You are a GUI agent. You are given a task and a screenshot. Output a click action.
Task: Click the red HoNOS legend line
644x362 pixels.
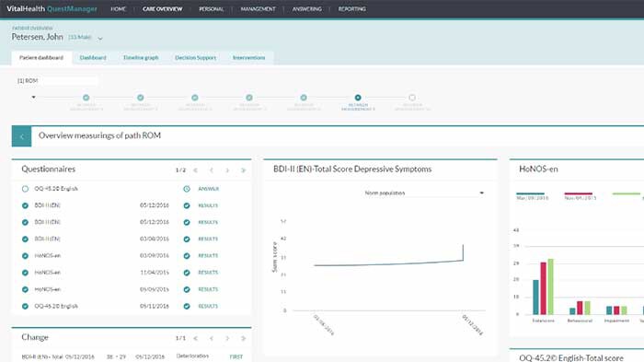(x=579, y=193)
